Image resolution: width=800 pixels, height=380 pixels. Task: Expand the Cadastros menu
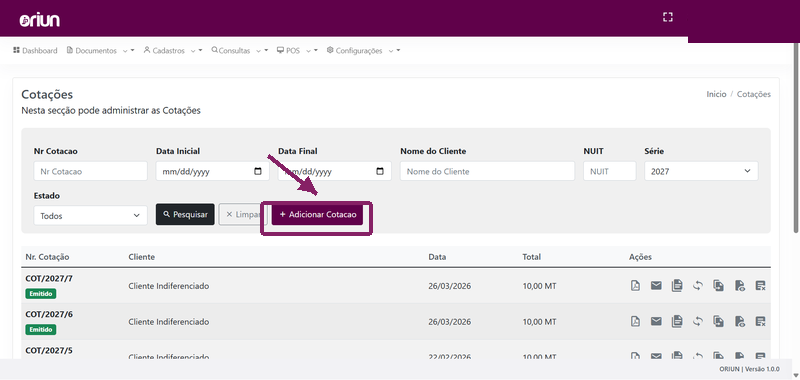point(173,50)
